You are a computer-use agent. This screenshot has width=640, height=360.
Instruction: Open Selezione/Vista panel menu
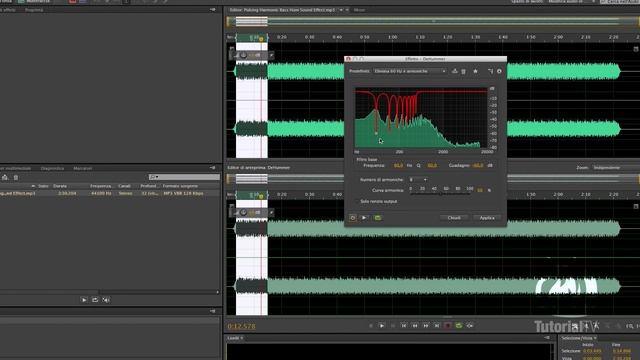coord(596,338)
